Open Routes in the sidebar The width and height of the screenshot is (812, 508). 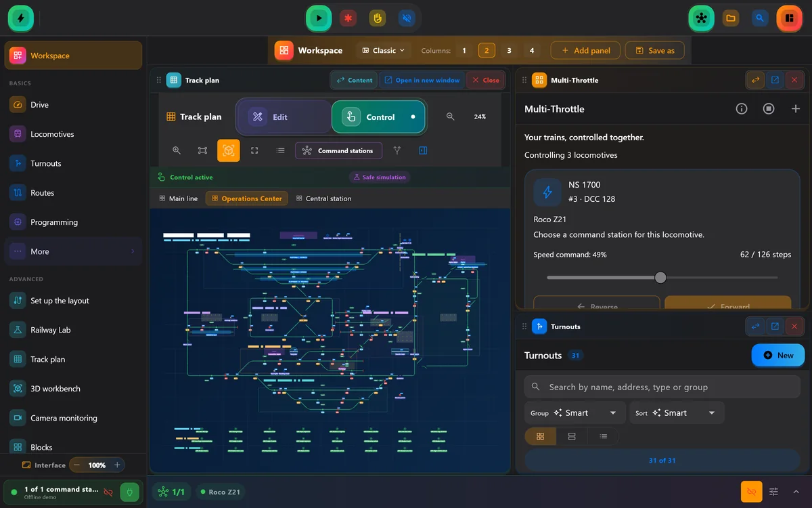[x=73, y=193]
